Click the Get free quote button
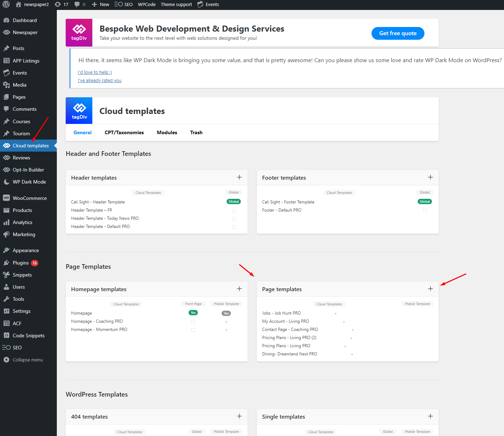Image resolution: width=504 pixels, height=436 pixels. coord(398,33)
